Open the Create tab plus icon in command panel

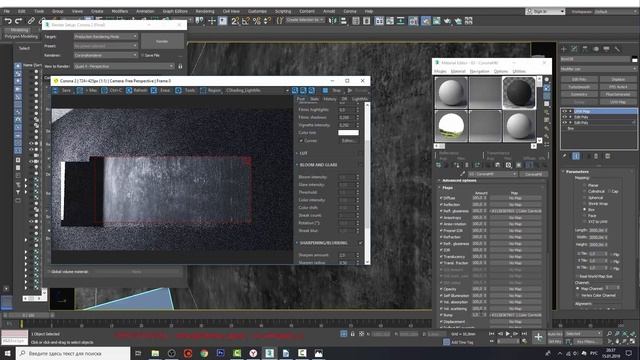click(x=564, y=49)
